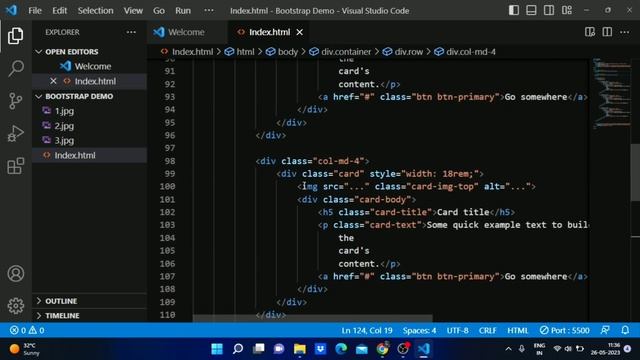Change line ending via CRLF
This screenshot has height=360, width=640.
pos(487,330)
